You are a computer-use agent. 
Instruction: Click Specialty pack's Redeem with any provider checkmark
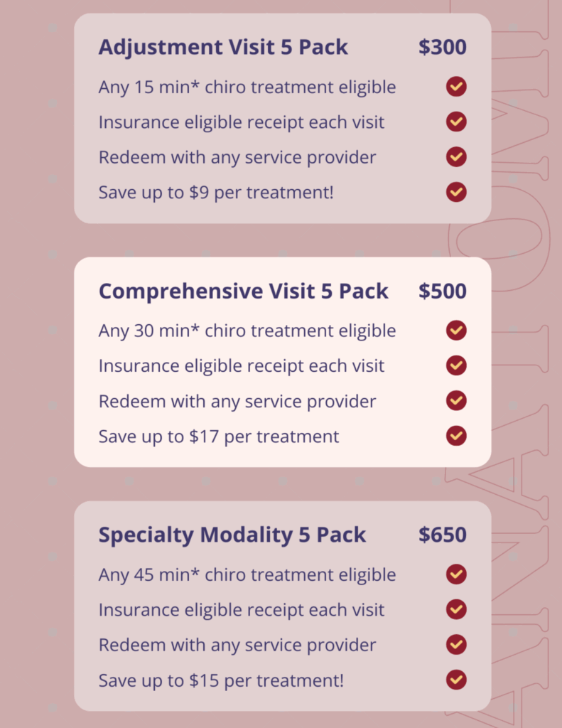click(x=456, y=644)
